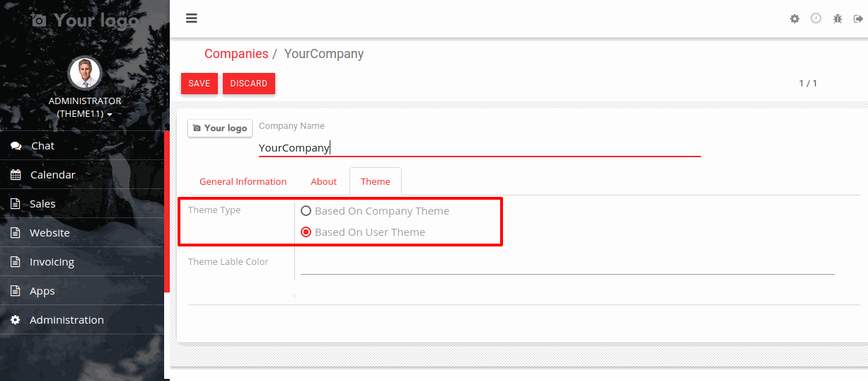Toggle the hamburger menu icon
Viewport: 868px width, 381px height.
(x=191, y=18)
